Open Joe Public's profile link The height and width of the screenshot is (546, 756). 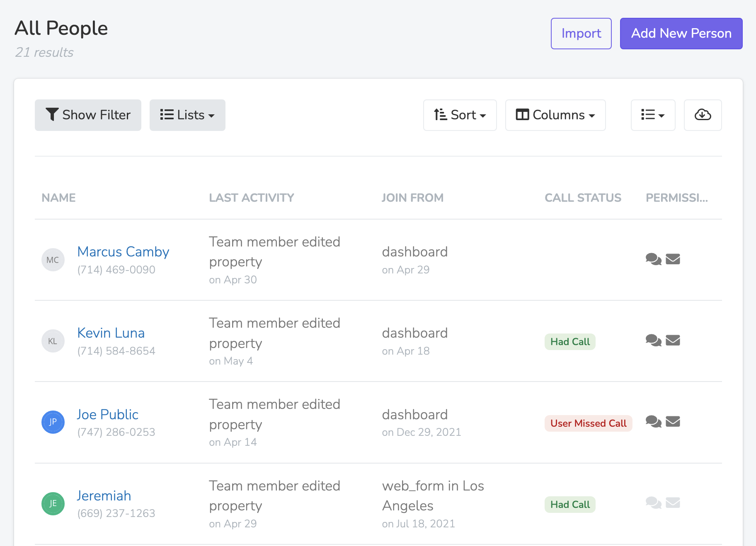point(108,414)
